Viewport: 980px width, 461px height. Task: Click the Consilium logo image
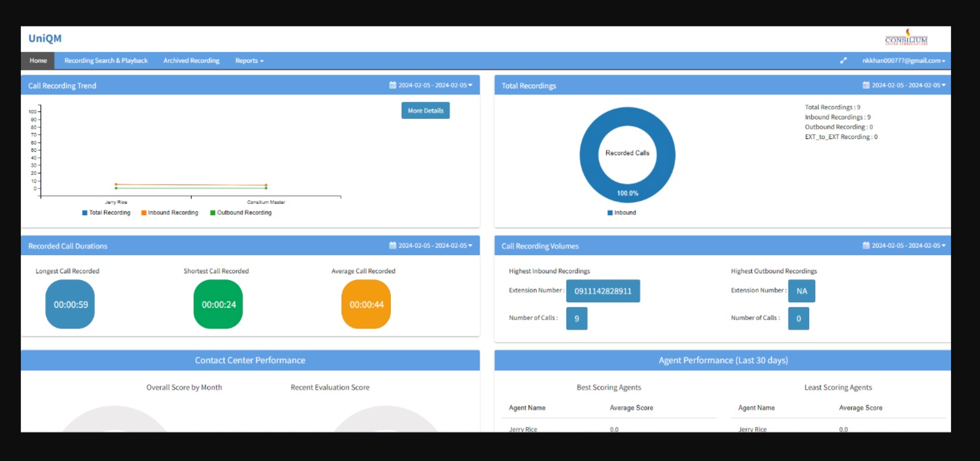pyautogui.click(x=906, y=37)
